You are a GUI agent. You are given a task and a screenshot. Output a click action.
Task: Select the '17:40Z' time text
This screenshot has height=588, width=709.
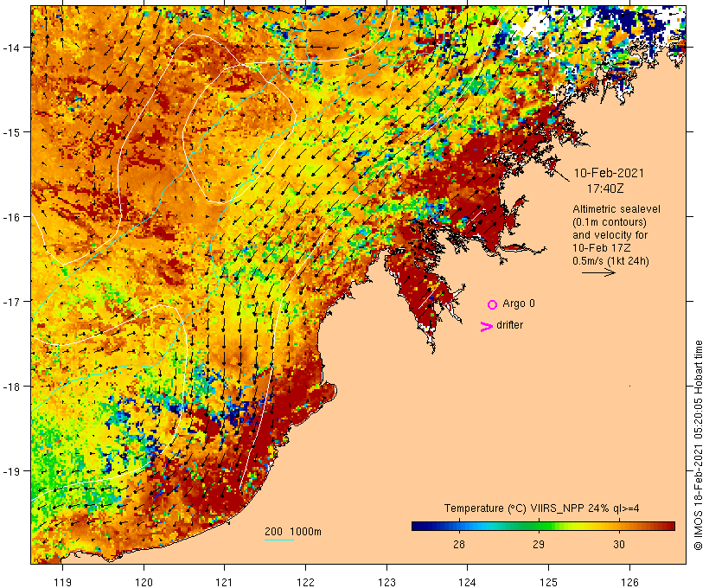point(605,189)
